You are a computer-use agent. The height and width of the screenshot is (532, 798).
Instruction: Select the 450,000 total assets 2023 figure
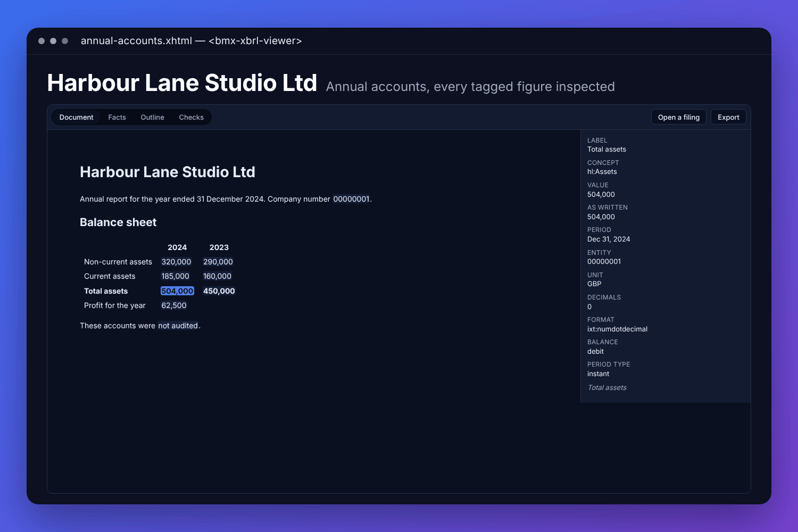point(219,291)
